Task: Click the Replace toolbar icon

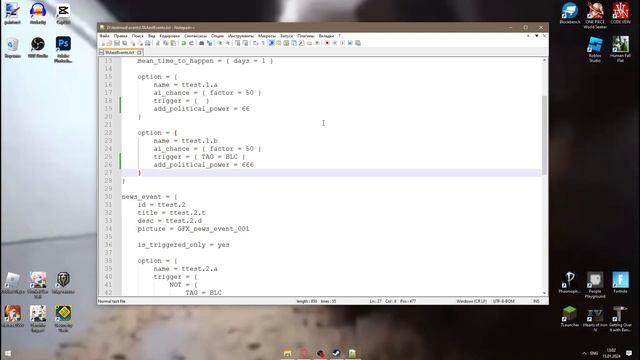Action: 210,43
